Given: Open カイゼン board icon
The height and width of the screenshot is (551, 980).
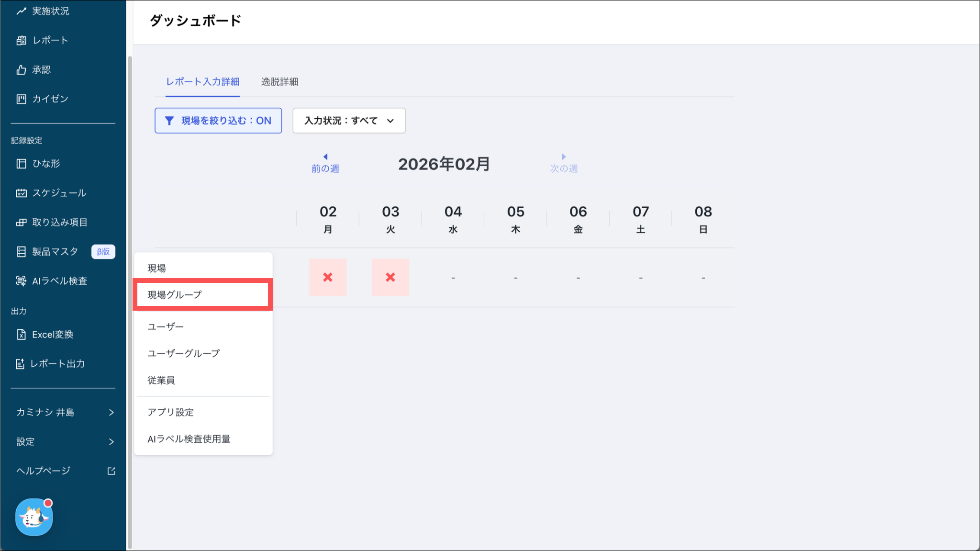Looking at the screenshot, I should (x=21, y=99).
